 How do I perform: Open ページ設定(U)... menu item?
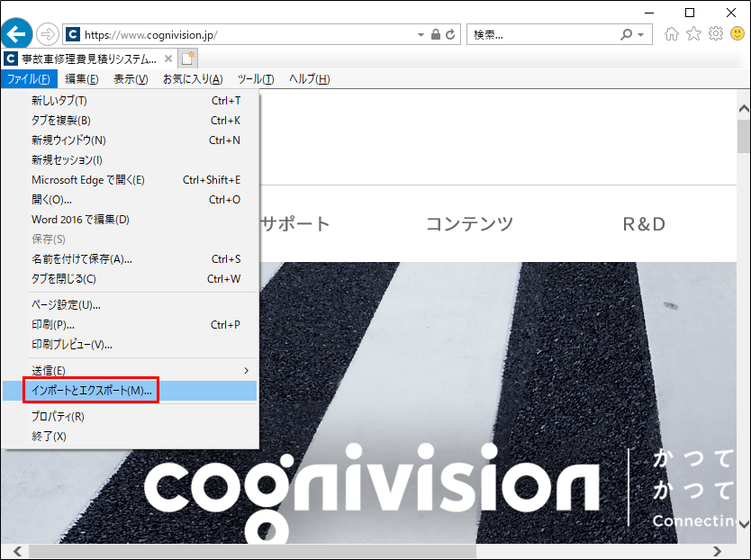(130, 304)
